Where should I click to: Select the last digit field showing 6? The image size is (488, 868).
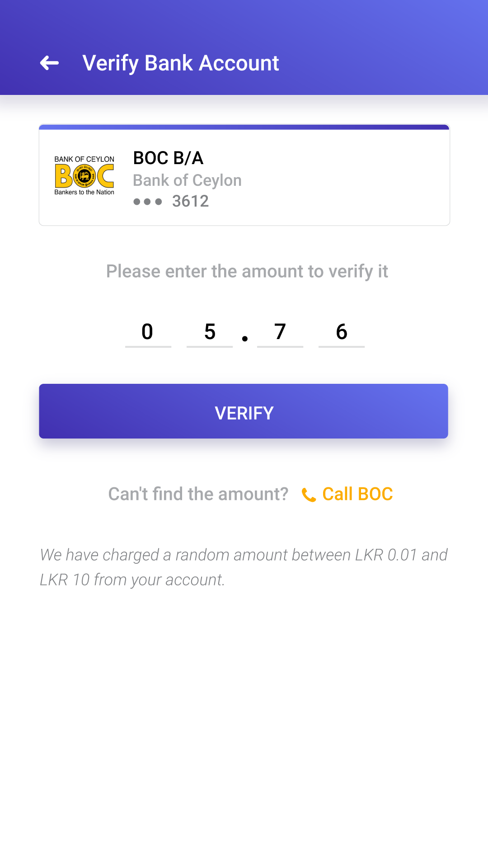tap(342, 332)
